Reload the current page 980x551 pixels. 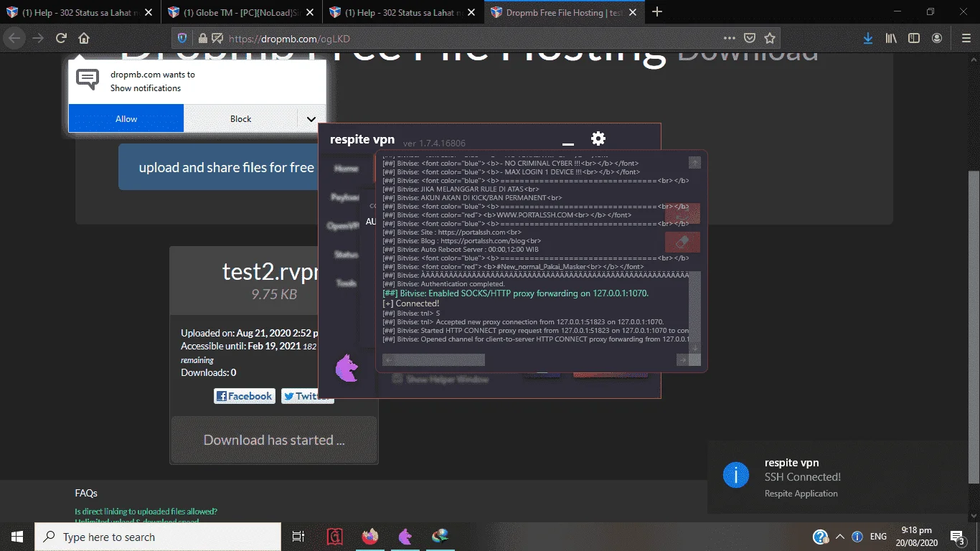[x=62, y=39]
